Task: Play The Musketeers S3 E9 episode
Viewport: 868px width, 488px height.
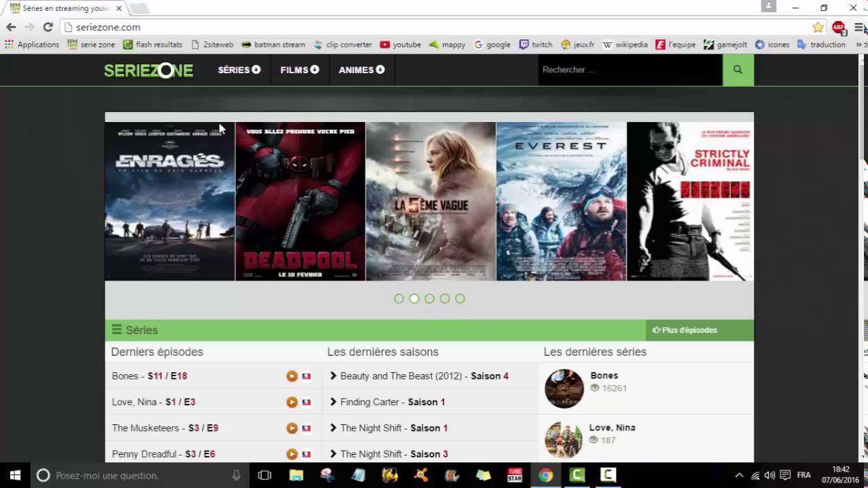Action: click(292, 428)
